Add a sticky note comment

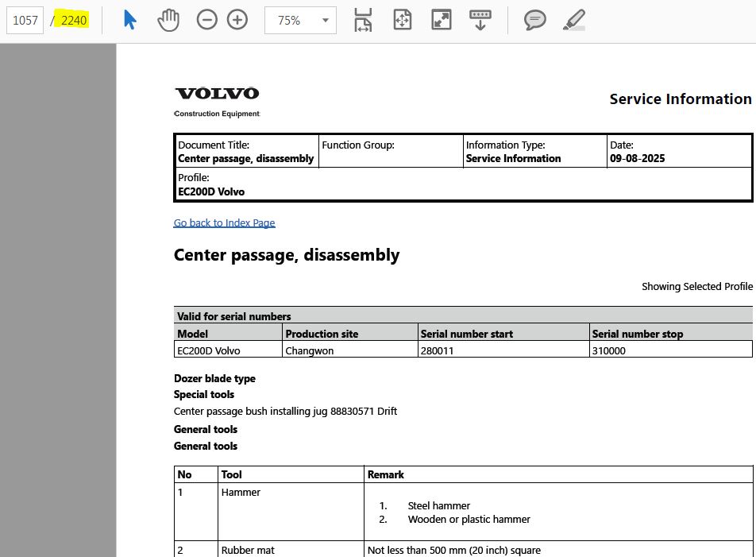534,20
